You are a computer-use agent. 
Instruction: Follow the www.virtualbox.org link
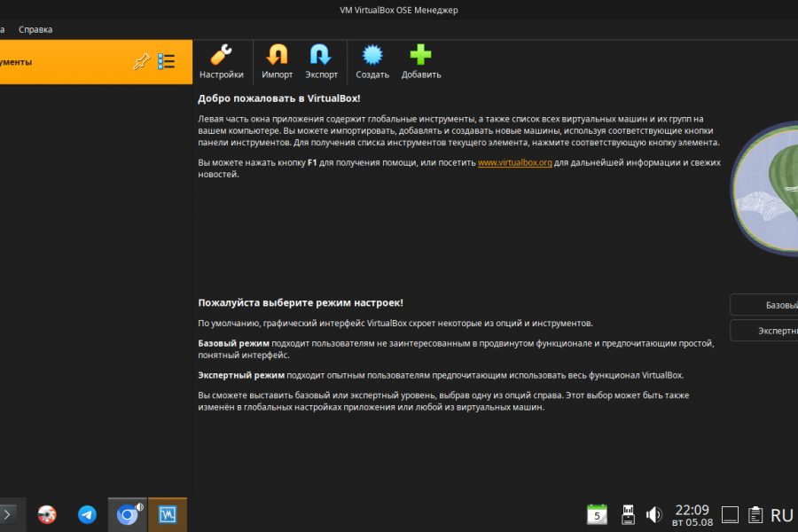(x=514, y=162)
